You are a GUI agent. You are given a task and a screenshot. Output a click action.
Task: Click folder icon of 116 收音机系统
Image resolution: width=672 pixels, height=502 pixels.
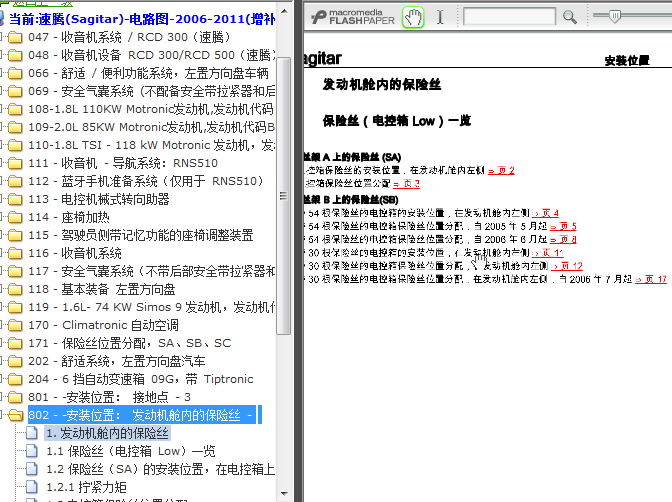coord(15,254)
